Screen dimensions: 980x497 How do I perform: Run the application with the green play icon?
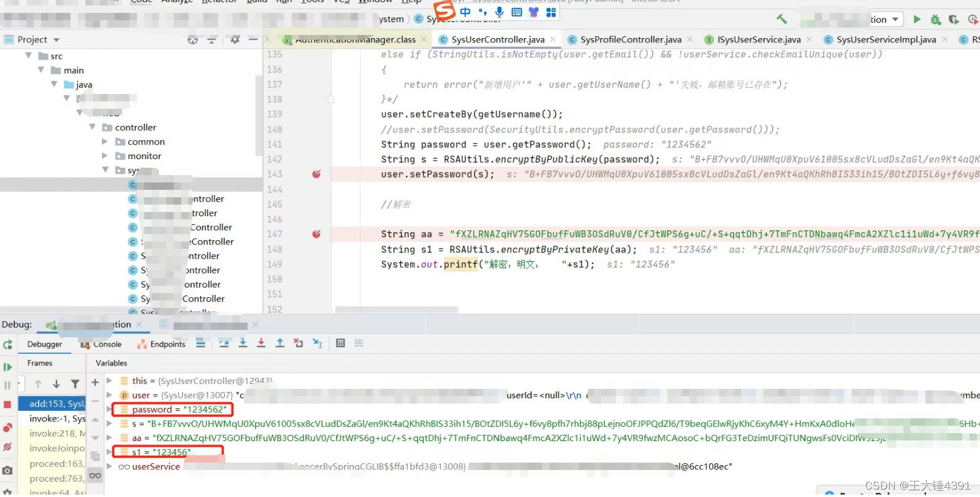tap(917, 19)
